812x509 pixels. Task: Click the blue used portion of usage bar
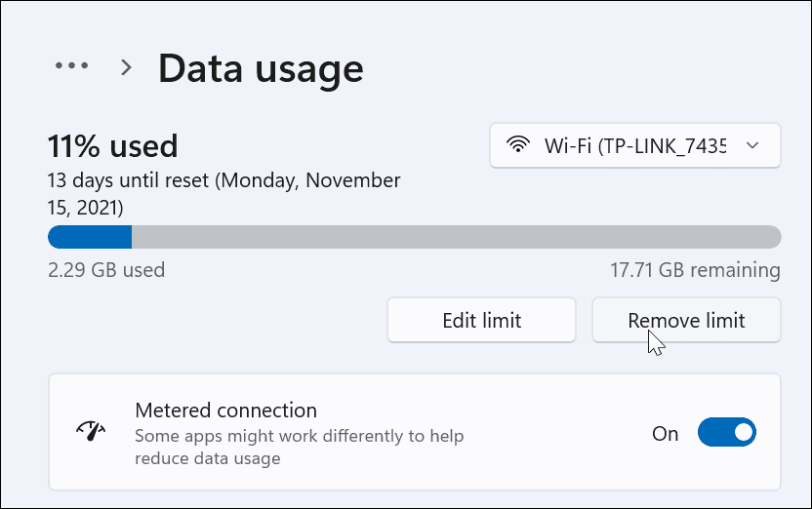point(90,237)
